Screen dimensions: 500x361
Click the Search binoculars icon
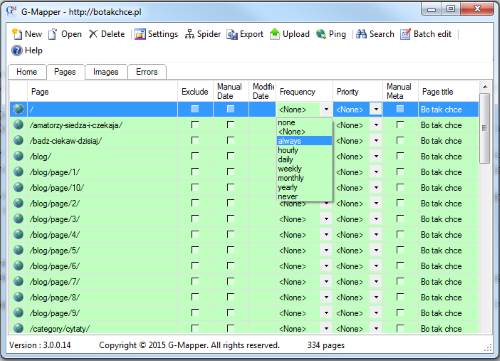pyautogui.click(x=361, y=34)
